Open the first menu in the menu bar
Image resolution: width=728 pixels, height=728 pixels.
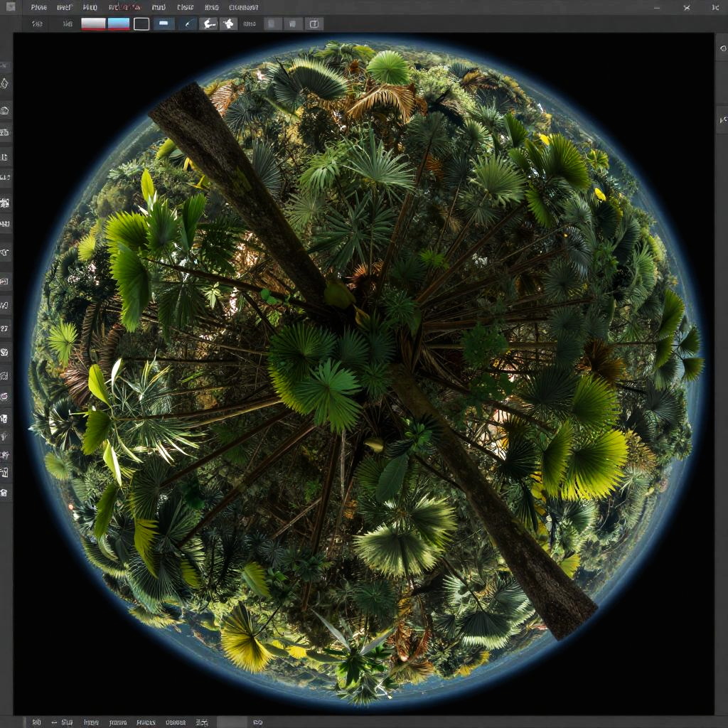tap(38, 7)
